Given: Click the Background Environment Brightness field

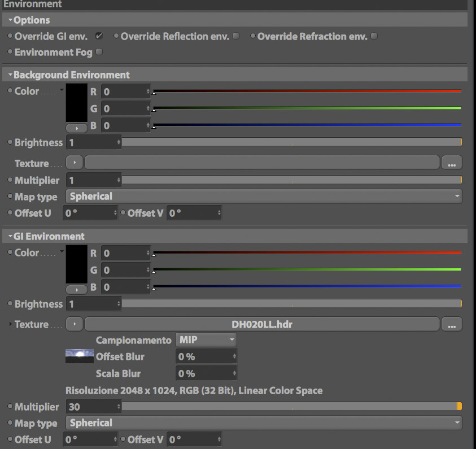Looking at the screenshot, I should (94, 142).
